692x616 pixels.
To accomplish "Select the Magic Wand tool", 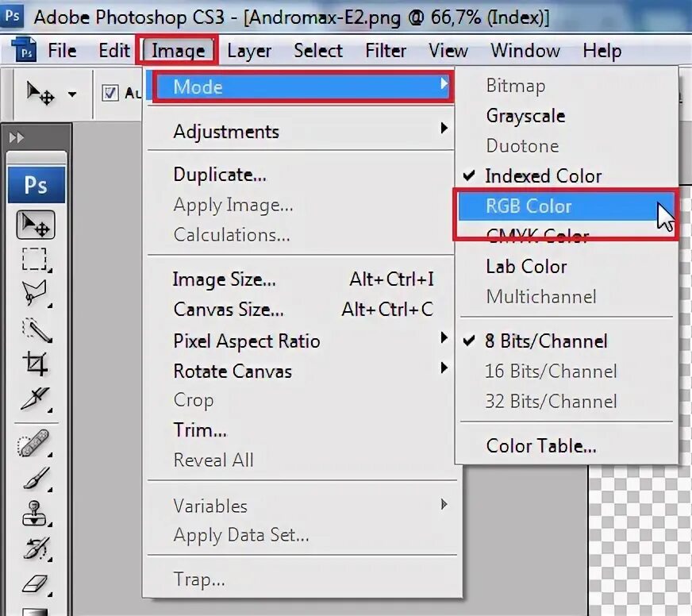I will pyautogui.click(x=37, y=329).
